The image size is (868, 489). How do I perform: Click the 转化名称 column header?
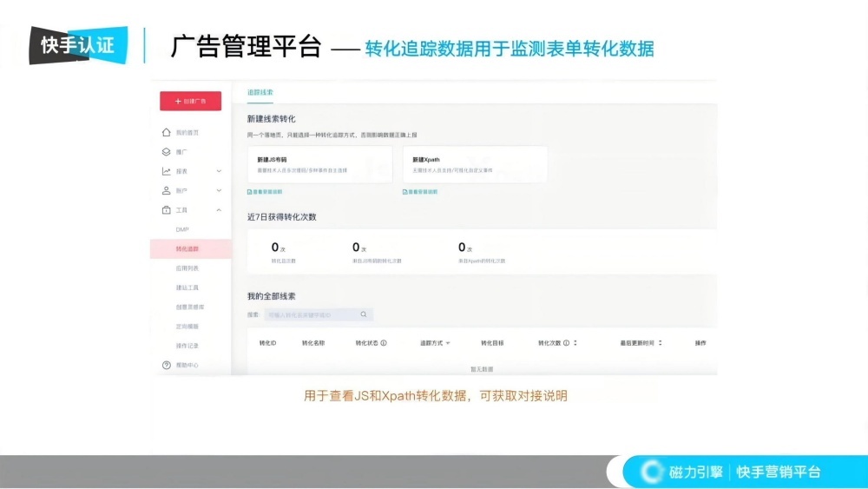[313, 343]
